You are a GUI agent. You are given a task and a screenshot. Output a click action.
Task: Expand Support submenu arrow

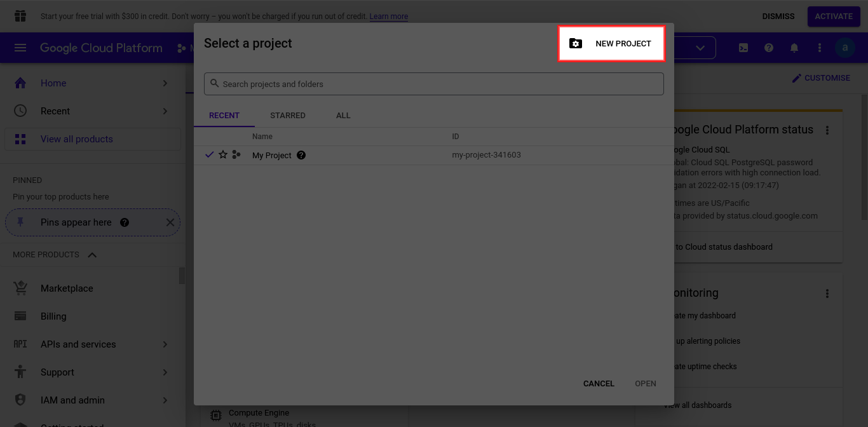pyautogui.click(x=165, y=372)
